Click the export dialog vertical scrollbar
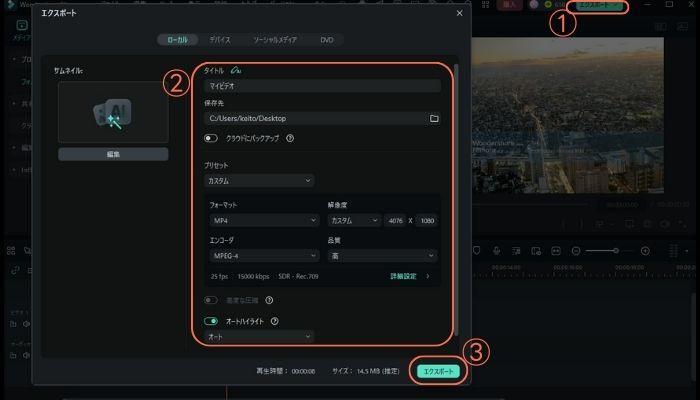The image size is (700, 400). [456, 200]
